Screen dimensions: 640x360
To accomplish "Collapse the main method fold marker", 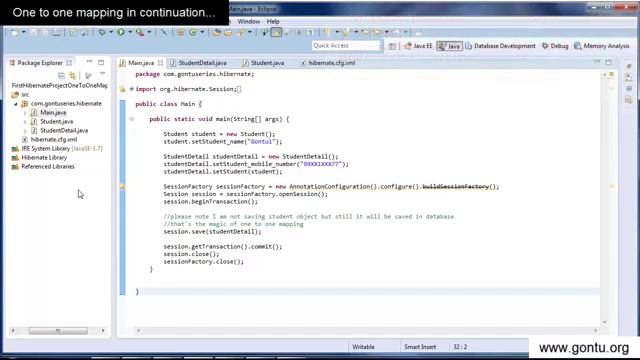I will [x=131, y=119].
